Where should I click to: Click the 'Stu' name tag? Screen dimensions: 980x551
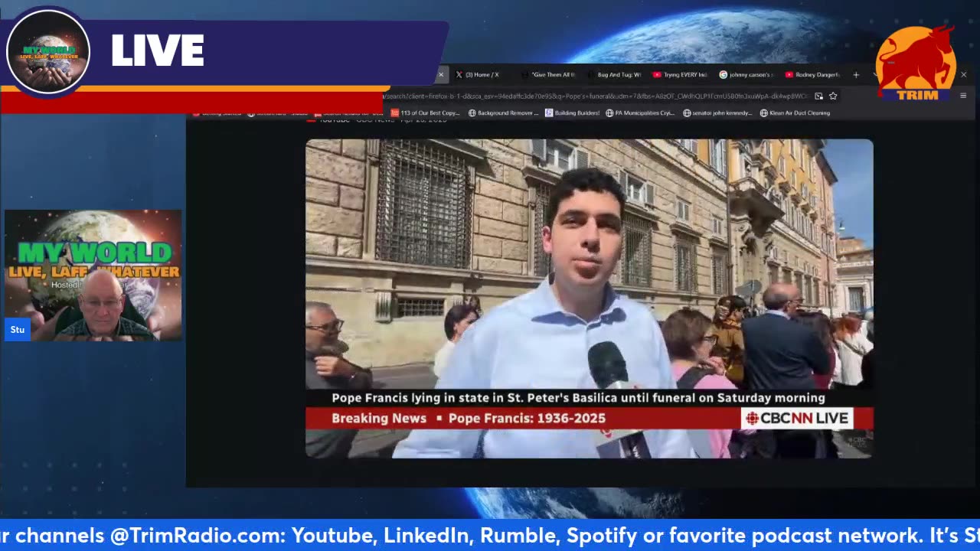pos(18,330)
